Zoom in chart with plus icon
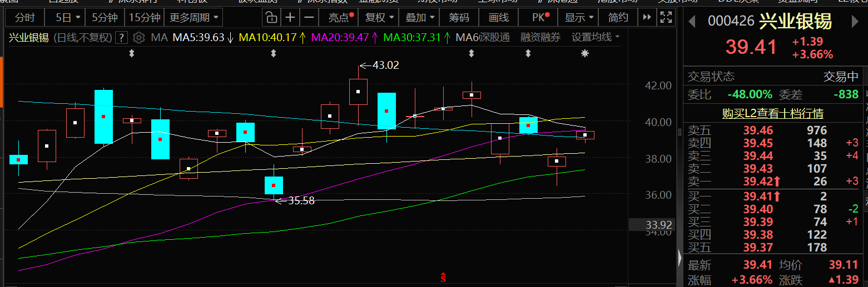The width and height of the screenshot is (868, 287). 290,18
